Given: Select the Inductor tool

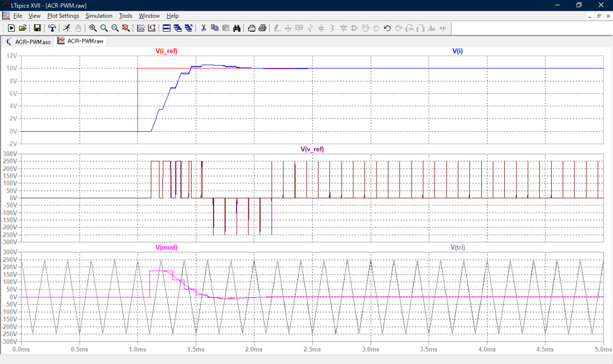Looking at the screenshot, I should (332, 28).
